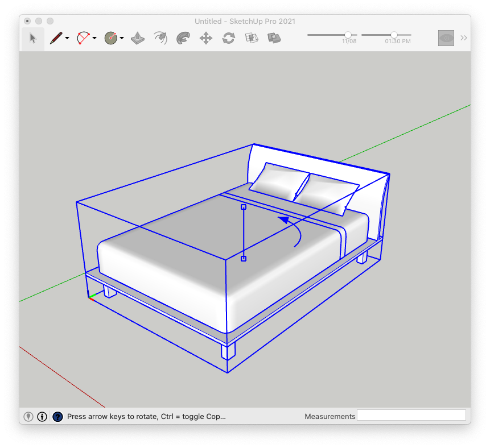
Task: Open Instructor help question mark icon
Action: tap(57, 417)
